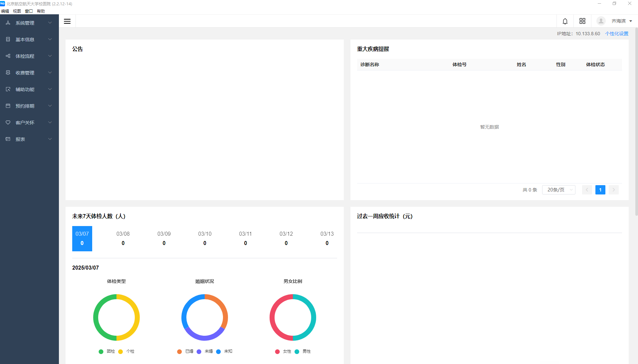The width and height of the screenshot is (638, 364).
Task: Click the hamburger menu collapse icon
Action: tap(67, 21)
